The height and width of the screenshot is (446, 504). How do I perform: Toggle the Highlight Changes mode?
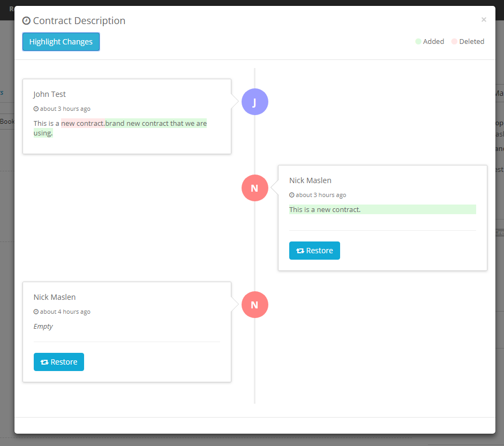click(x=61, y=41)
